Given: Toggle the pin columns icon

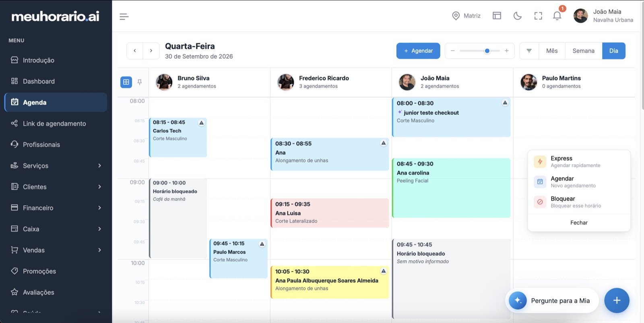Looking at the screenshot, I should (140, 82).
